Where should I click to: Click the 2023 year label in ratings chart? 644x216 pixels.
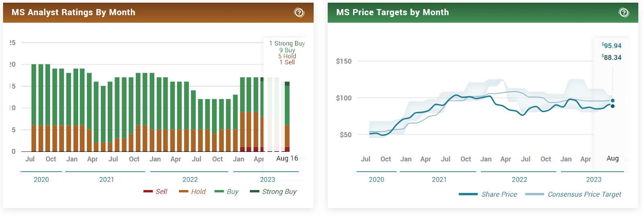[x=267, y=179]
